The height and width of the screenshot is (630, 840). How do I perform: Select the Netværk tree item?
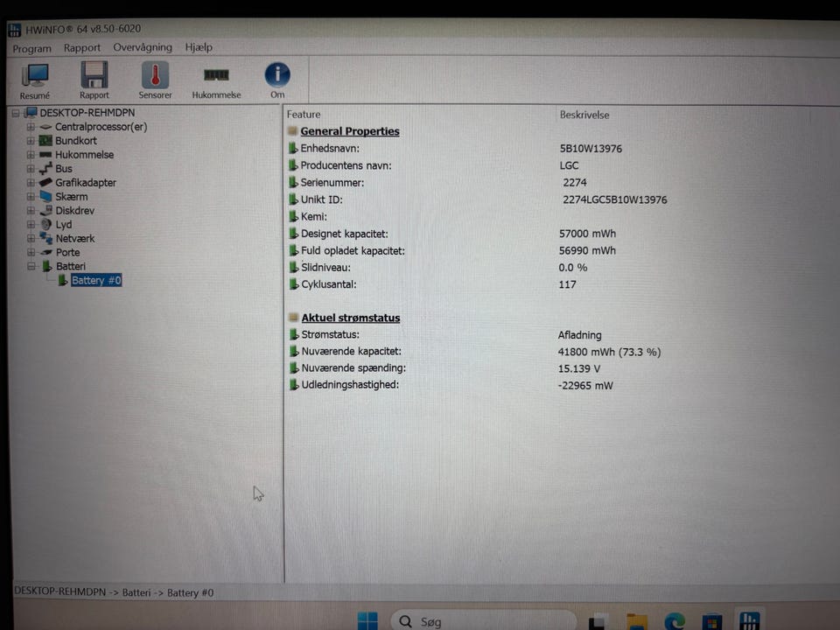[75, 238]
